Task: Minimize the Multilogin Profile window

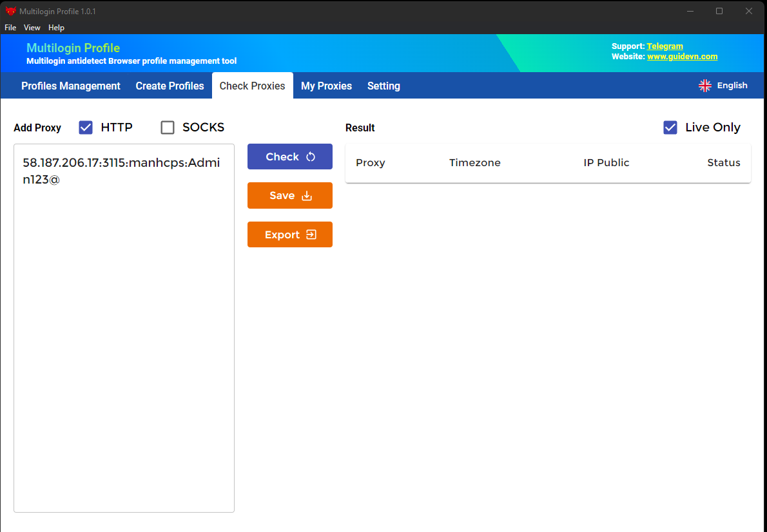Action: (690, 11)
